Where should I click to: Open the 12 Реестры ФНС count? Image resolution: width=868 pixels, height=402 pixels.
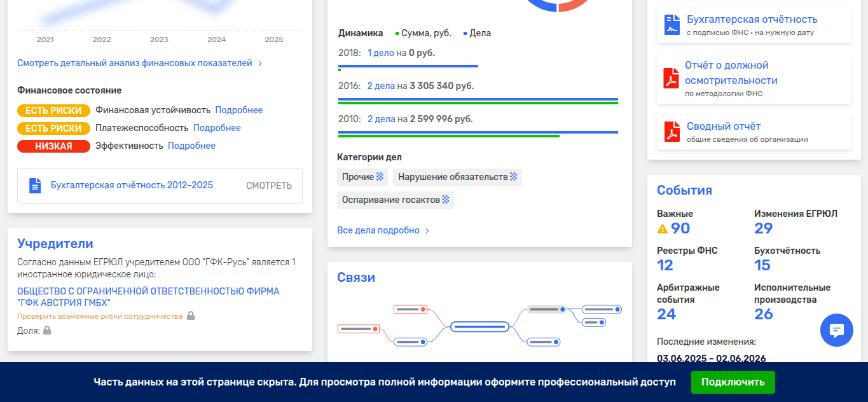(x=665, y=265)
